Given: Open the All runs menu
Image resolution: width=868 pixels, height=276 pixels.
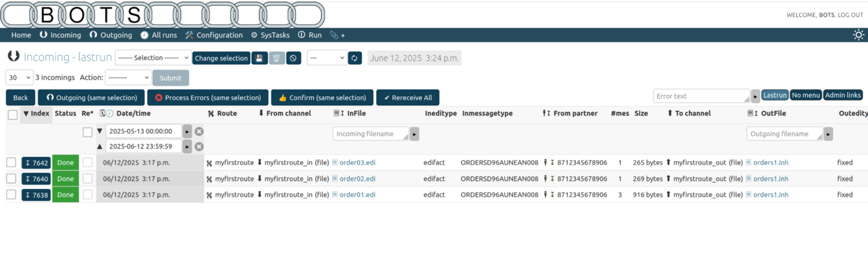Looking at the screenshot, I should click(x=158, y=35).
